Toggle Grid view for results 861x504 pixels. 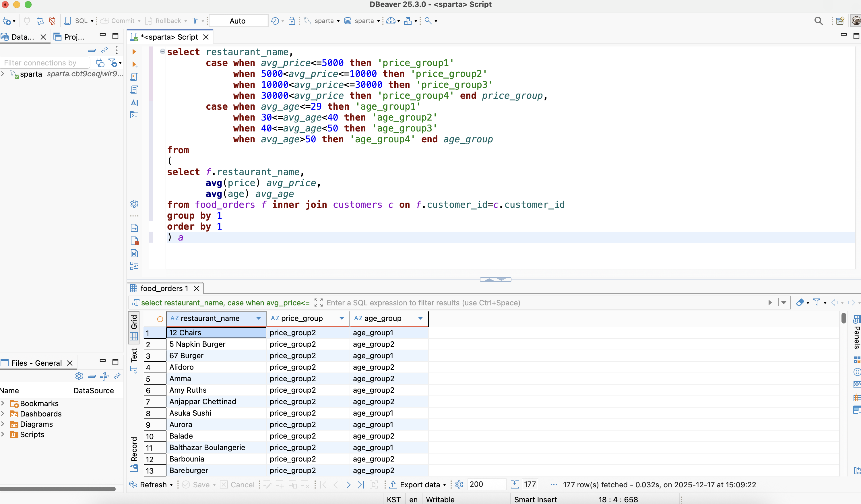tap(134, 327)
